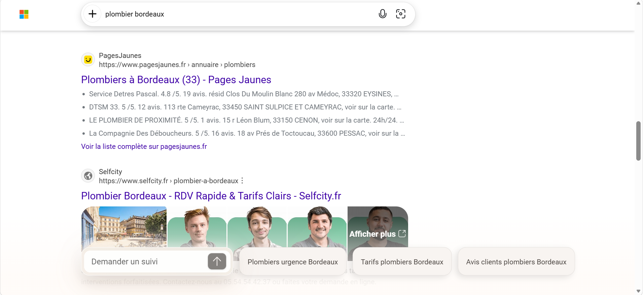
Task: Open new chat with plus icon
Action: click(93, 14)
